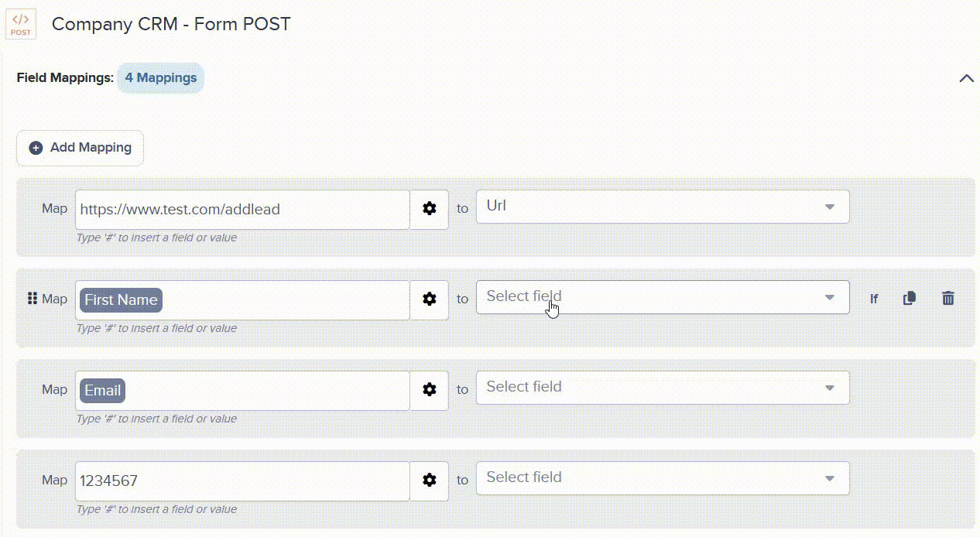Open gear settings for Email mapping
Image resolution: width=980 pixels, height=537 pixels.
(430, 390)
